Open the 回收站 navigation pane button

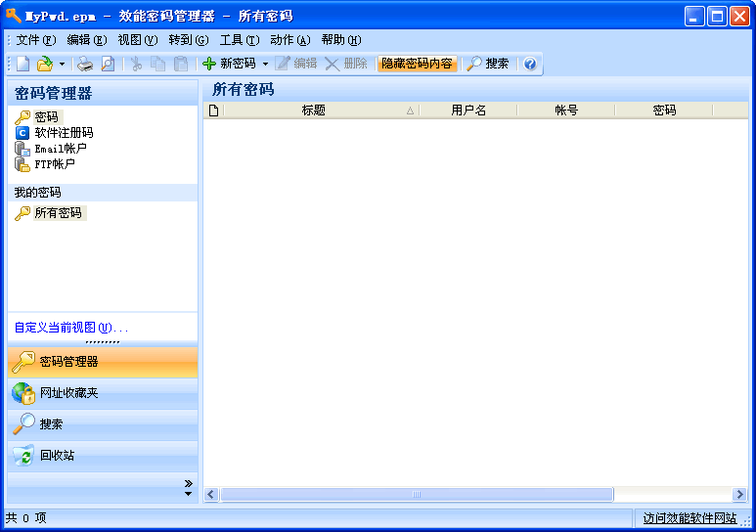pos(103,456)
